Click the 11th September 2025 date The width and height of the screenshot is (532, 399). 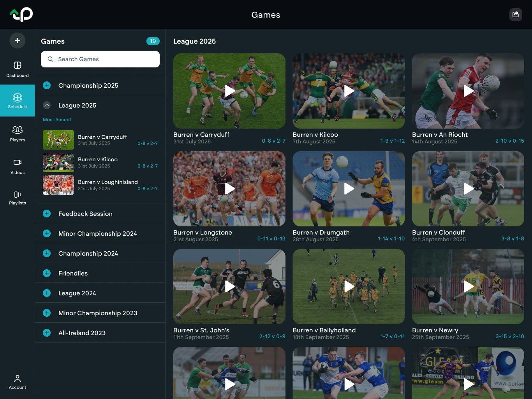coord(201,337)
